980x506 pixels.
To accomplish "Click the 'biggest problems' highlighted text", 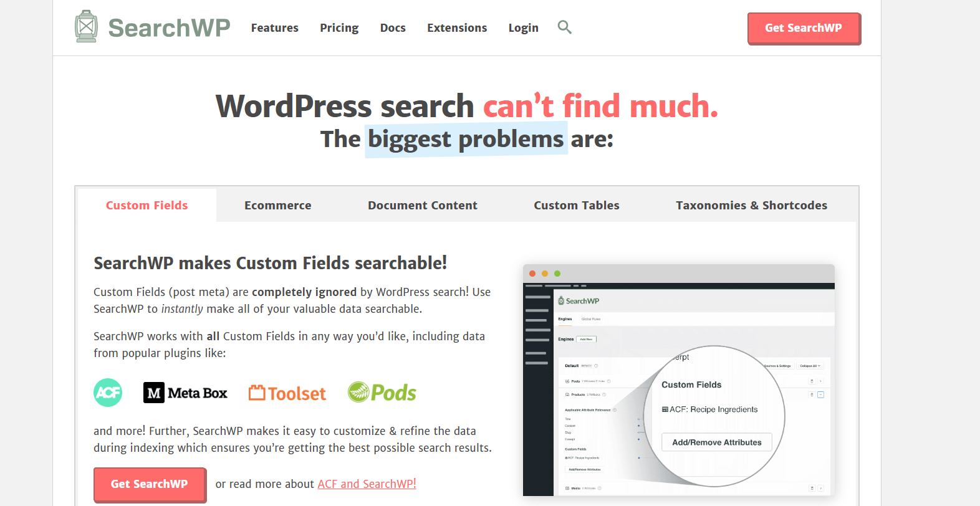I will pos(466,139).
